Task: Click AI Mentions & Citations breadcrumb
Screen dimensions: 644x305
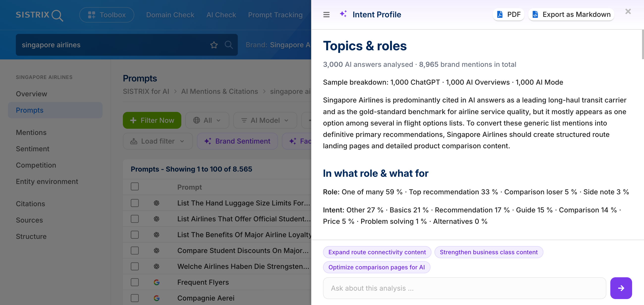Action: [x=219, y=91]
